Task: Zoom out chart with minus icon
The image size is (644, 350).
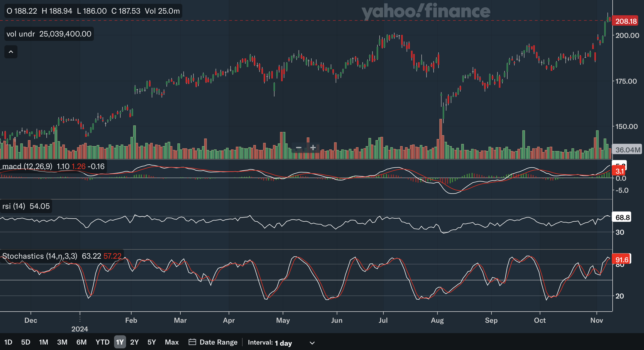Action: [x=299, y=148]
